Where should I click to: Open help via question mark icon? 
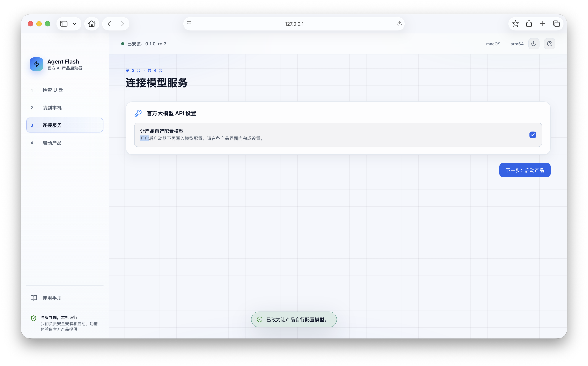point(550,44)
